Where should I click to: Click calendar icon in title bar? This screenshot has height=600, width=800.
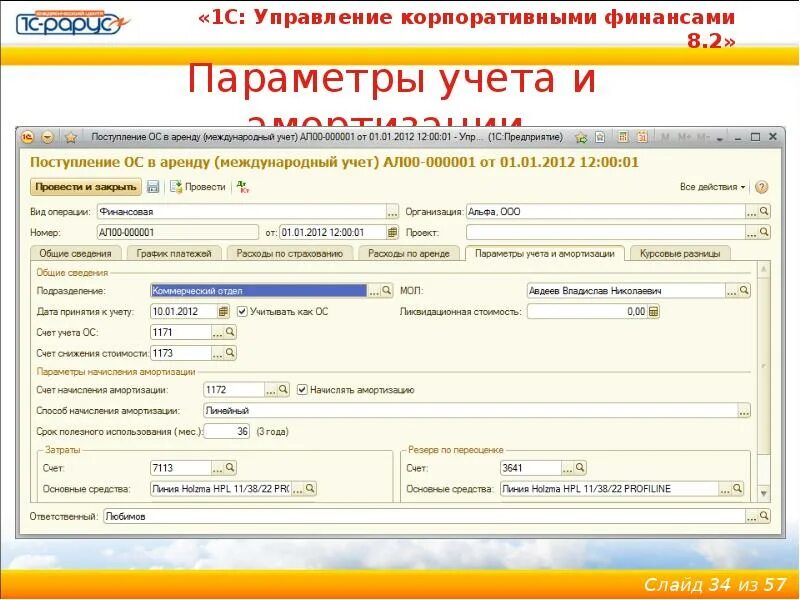642,137
